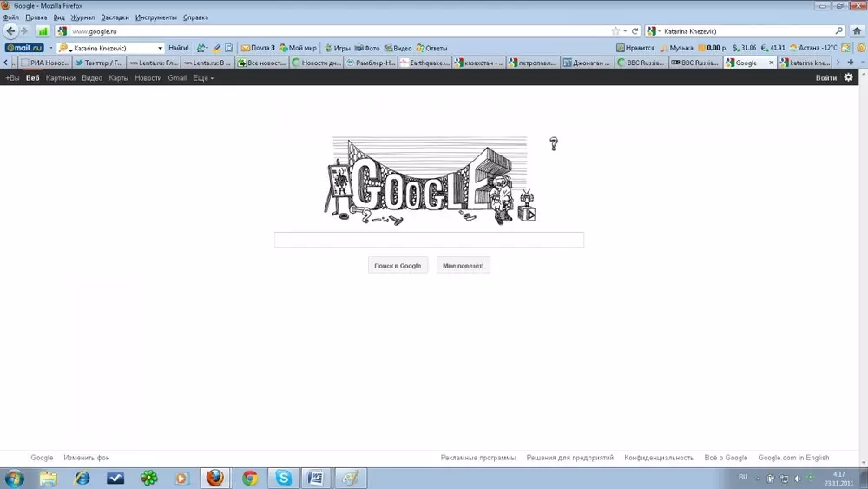Click the Войти sign-in link
The width and height of the screenshot is (868, 489).
click(826, 78)
